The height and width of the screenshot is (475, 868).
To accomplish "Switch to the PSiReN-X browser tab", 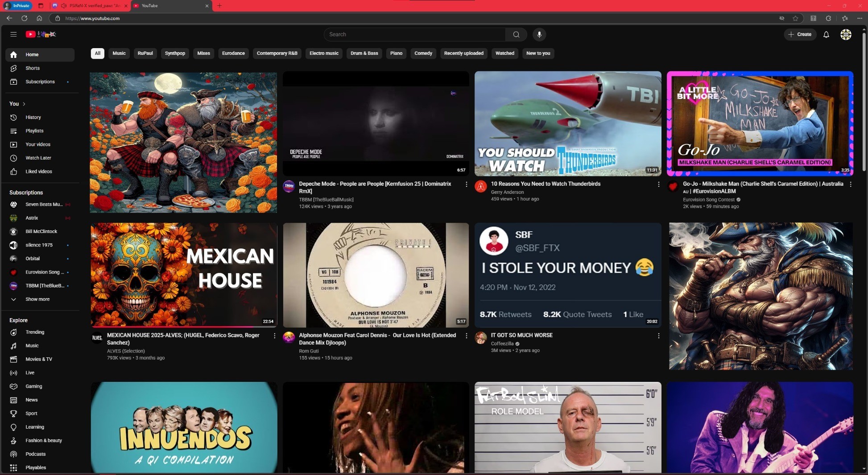I will point(90,6).
